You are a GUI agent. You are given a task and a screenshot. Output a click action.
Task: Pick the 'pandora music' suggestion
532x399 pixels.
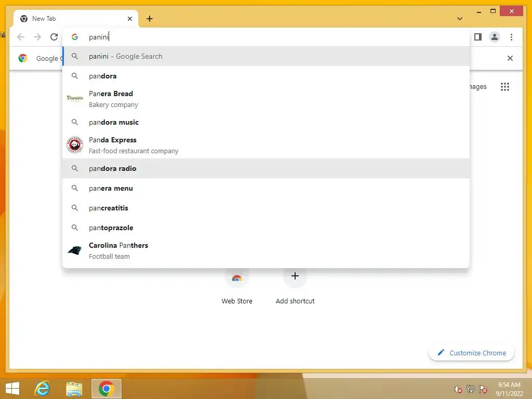[x=267, y=122]
